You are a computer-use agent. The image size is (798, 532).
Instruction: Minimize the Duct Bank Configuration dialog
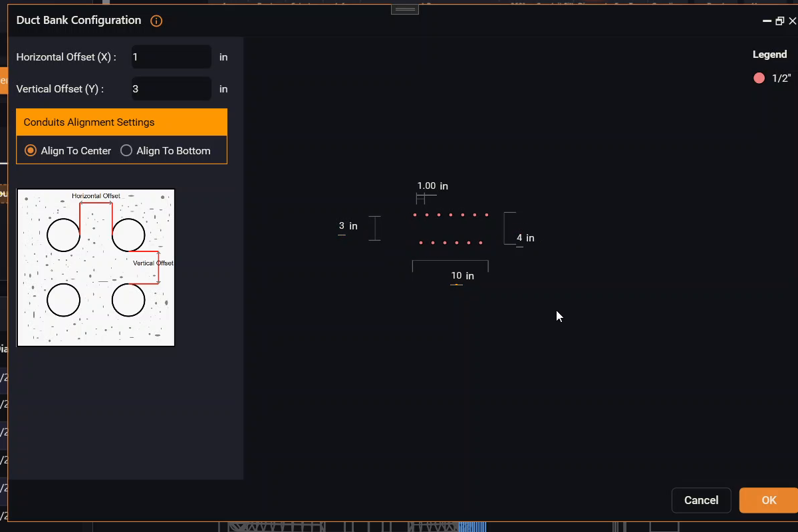[767, 21]
